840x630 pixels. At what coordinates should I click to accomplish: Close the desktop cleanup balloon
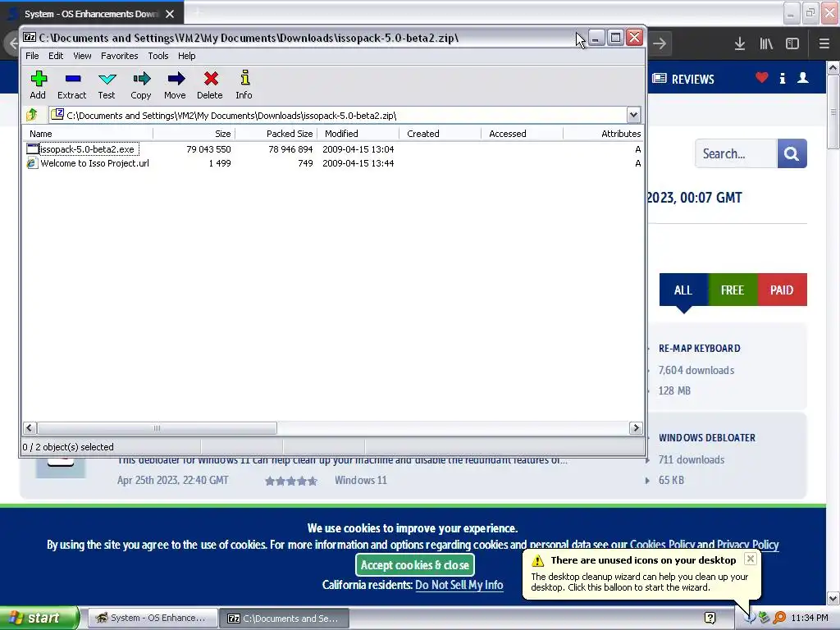click(x=751, y=559)
